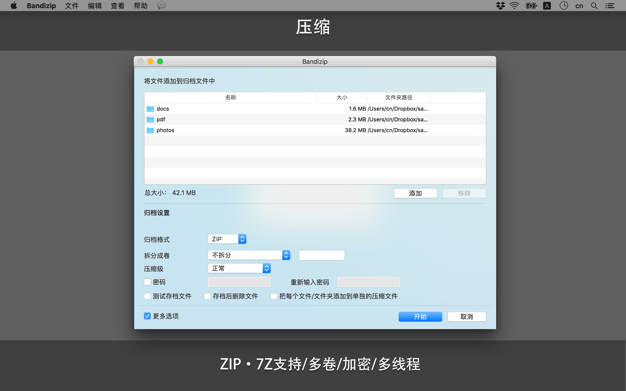626x391 pixels.
Task: Click the 开始 button
Action: [x=420, y=317]
